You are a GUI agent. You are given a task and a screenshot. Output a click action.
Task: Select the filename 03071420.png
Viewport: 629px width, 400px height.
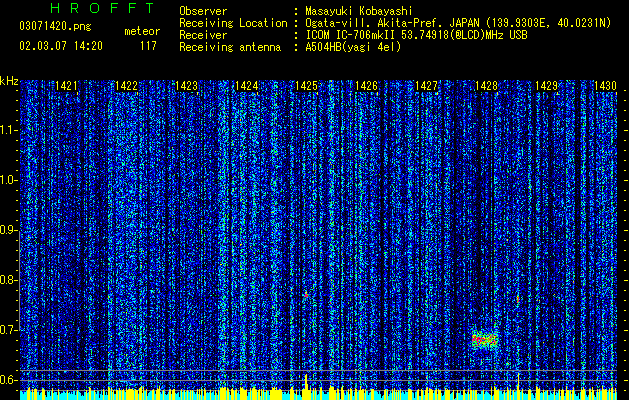(55, 27)
